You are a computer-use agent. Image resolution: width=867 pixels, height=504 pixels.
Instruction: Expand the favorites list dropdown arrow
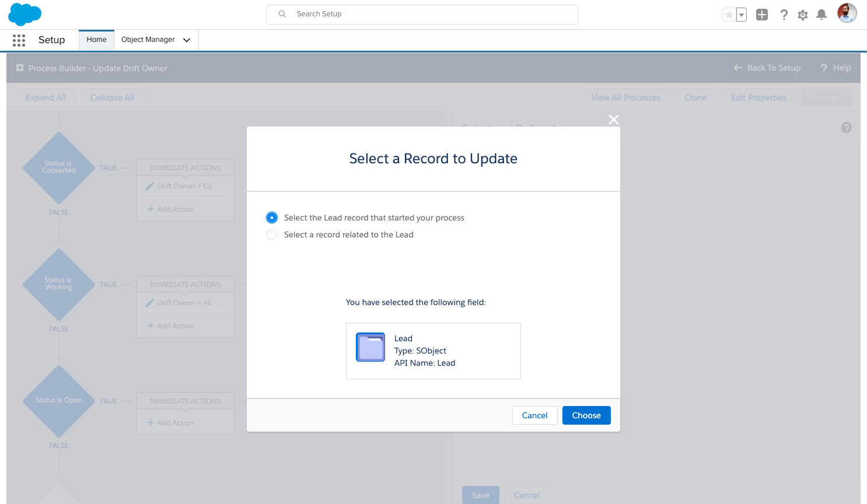(x=742, y=15)
